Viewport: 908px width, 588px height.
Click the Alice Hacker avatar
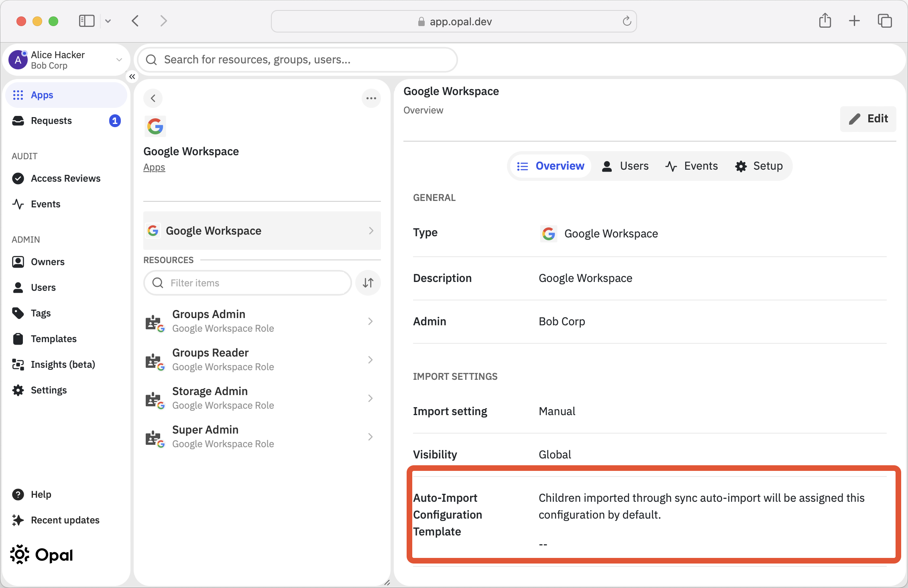click(18, 60)
